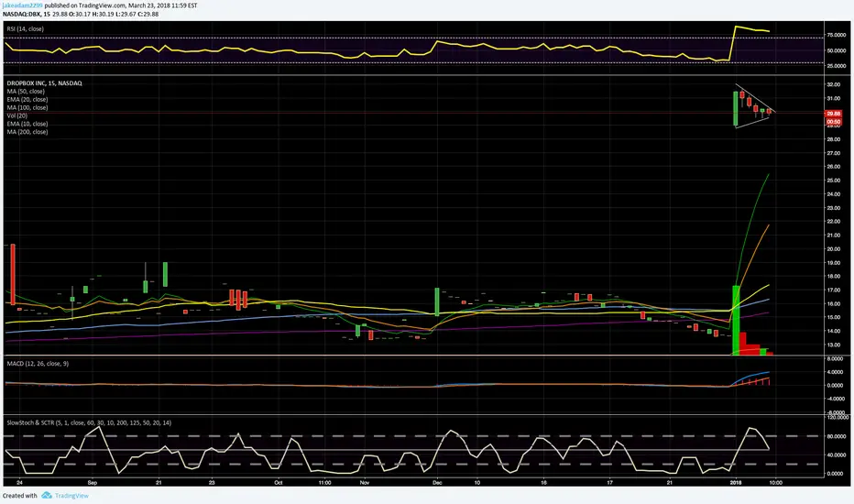
Task: Select the Vol (20) indicator label
Action: [16, 116]
